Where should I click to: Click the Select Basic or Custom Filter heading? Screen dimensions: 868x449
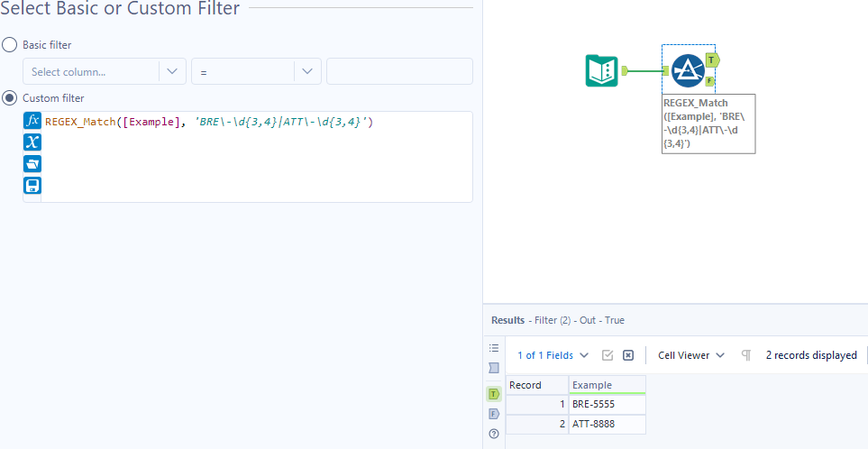(x=120, y=8)
